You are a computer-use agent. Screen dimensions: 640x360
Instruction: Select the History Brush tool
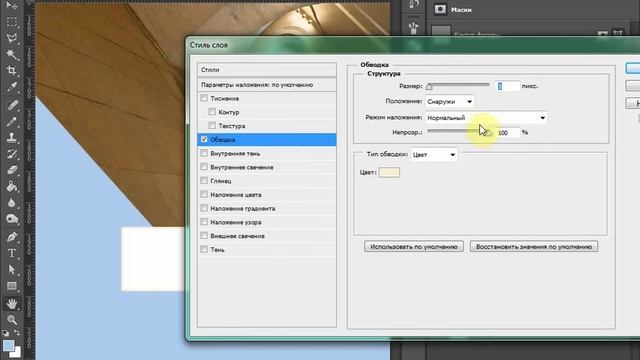(x=12, y=154)
